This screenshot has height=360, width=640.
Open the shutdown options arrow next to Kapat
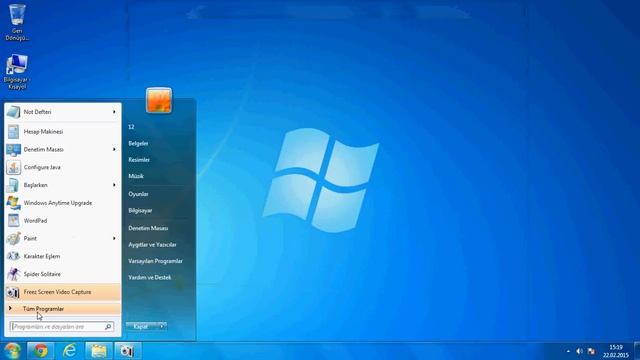162,327
